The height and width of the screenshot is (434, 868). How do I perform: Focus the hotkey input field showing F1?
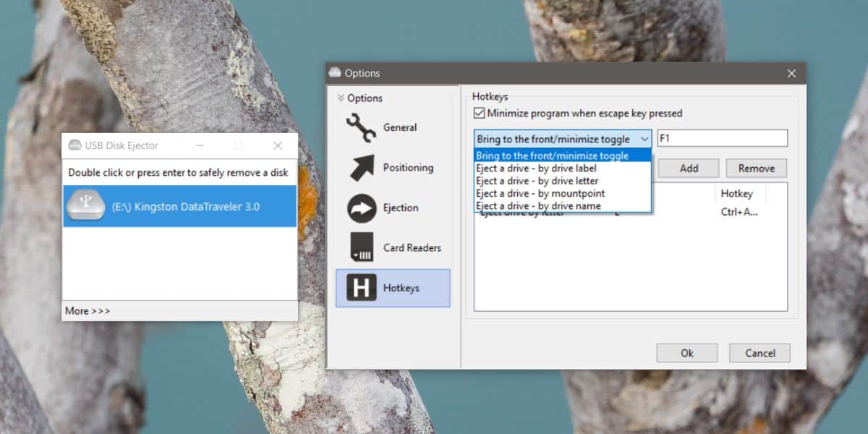[722, 138]
